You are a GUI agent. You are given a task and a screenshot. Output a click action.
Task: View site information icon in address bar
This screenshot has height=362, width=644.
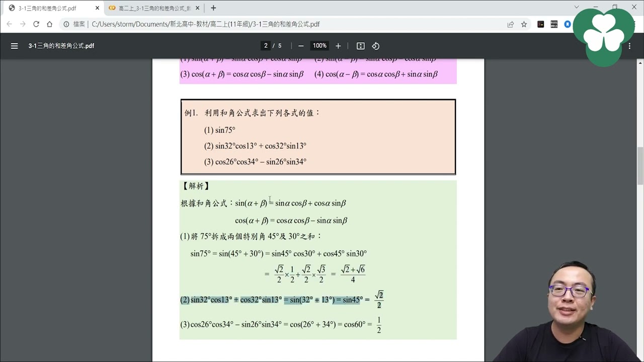(x=66, y=24)
